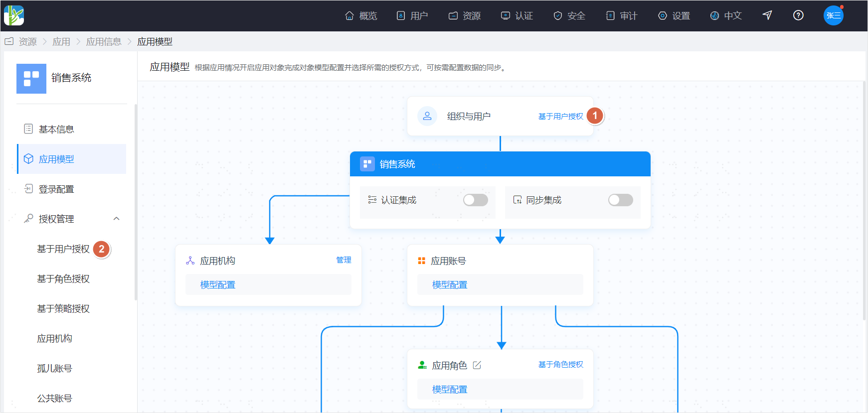Click the 用户 users icon in top bar
868x413 pixels.
401,15
